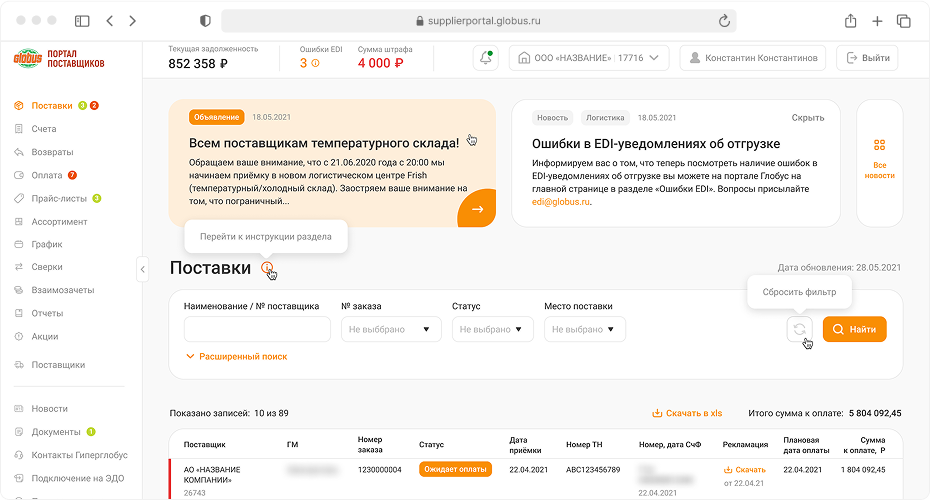Toggle the browser sidebar icon
Screen dimensions: 930x500
[82, 21]
